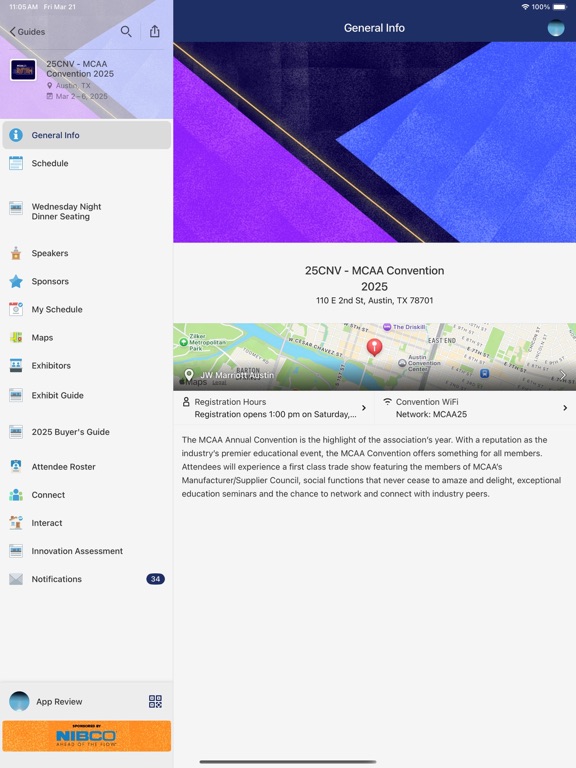Tap the share icon in sidebar header

coord(155,31)
